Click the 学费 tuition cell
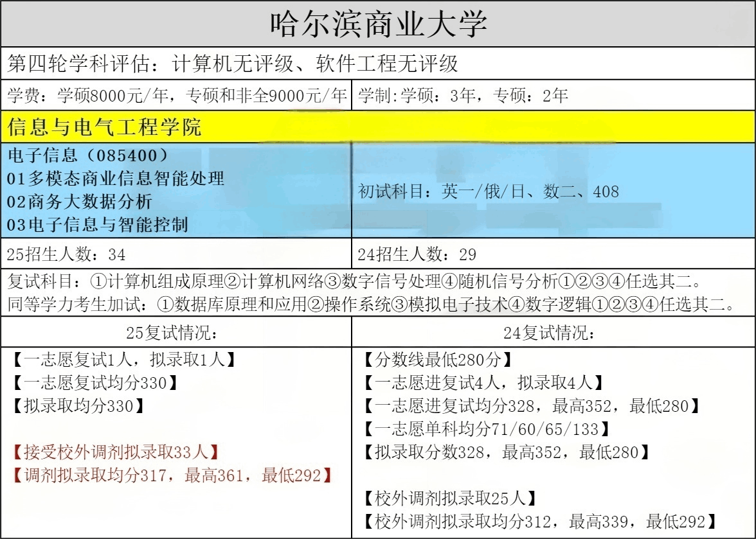 pyautogui.click(x=177, y=96)
